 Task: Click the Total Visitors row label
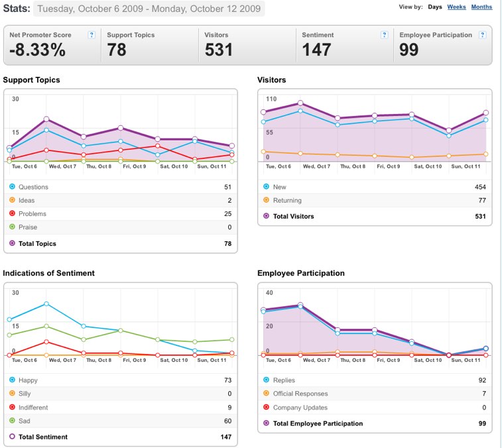[293, 216]
